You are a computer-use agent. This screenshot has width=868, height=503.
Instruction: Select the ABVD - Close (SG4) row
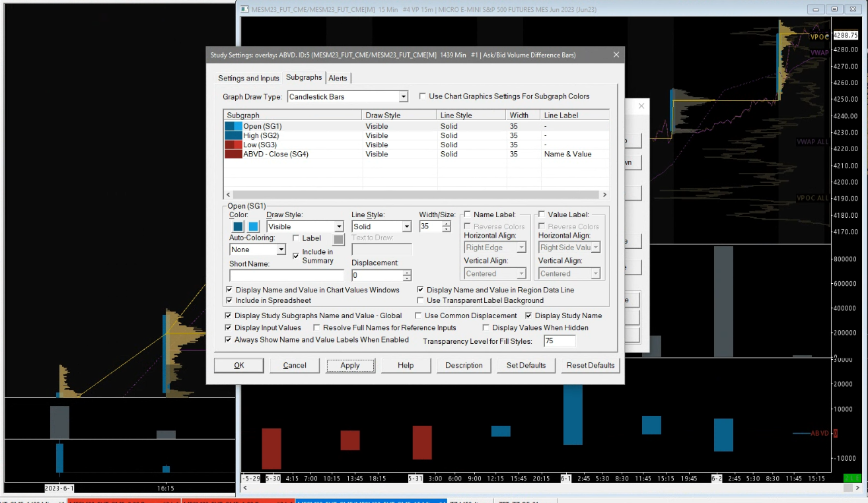(416, 154)
